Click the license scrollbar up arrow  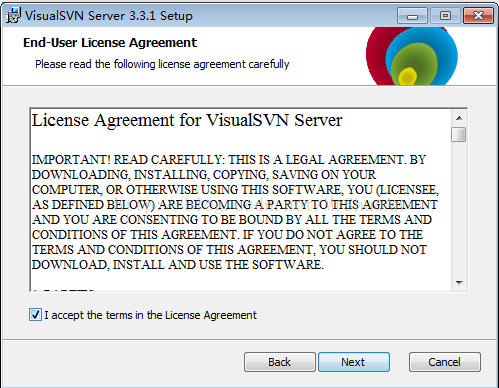pyautogui.click(x=459, y=118)
